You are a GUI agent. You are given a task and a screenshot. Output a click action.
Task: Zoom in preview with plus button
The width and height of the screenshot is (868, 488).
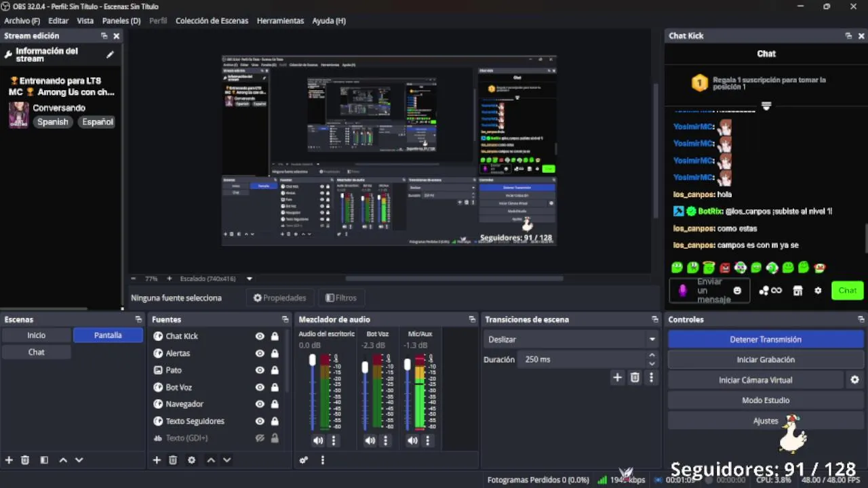coord(170,279)
